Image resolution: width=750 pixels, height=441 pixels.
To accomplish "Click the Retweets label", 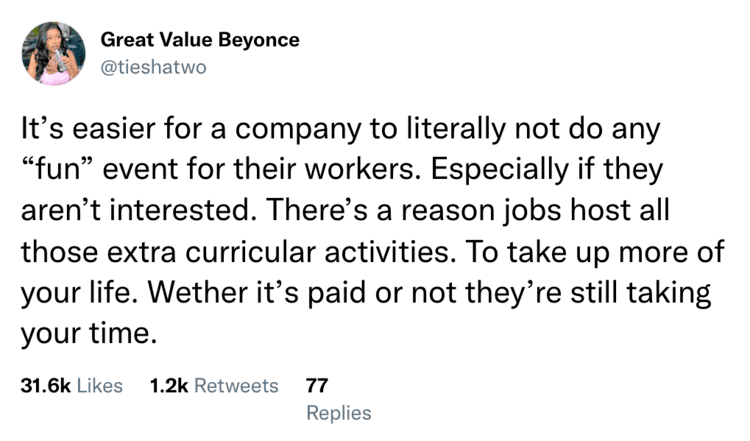I will tap(236, 386).
